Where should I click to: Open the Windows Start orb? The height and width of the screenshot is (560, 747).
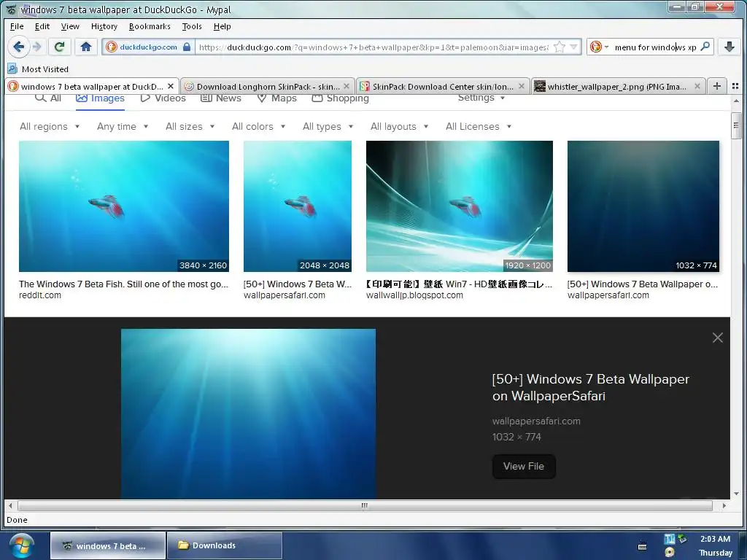click(22, 545)
